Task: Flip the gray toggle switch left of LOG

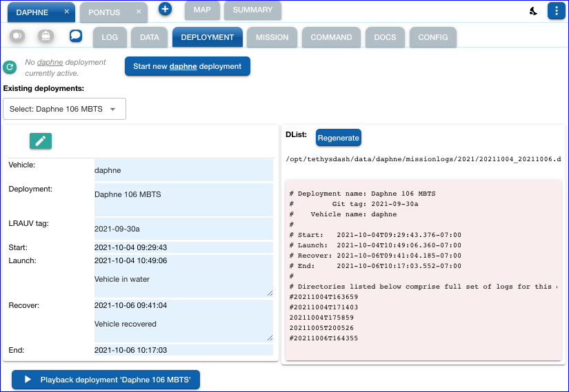Action: [x=17, y=36]
